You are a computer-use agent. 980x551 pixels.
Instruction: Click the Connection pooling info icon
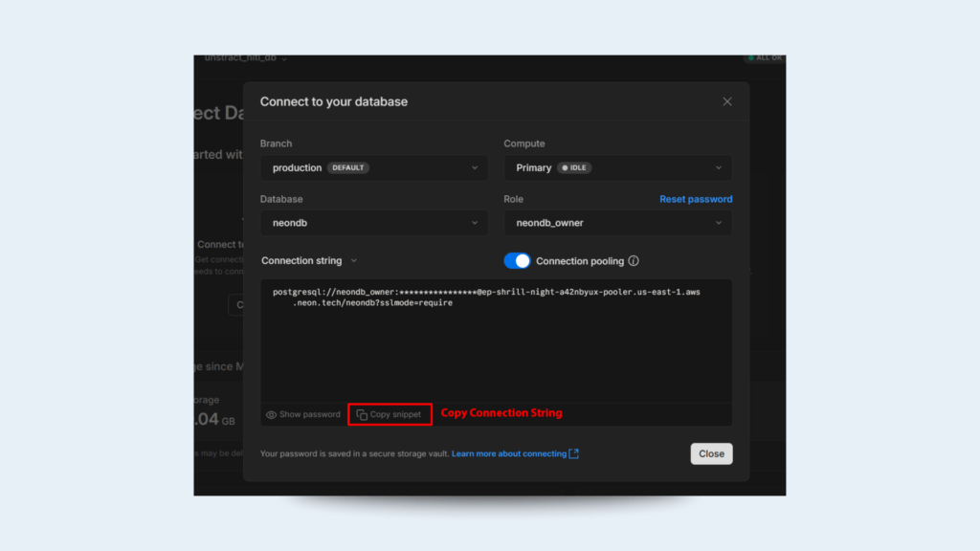click(x=634, y=260)
